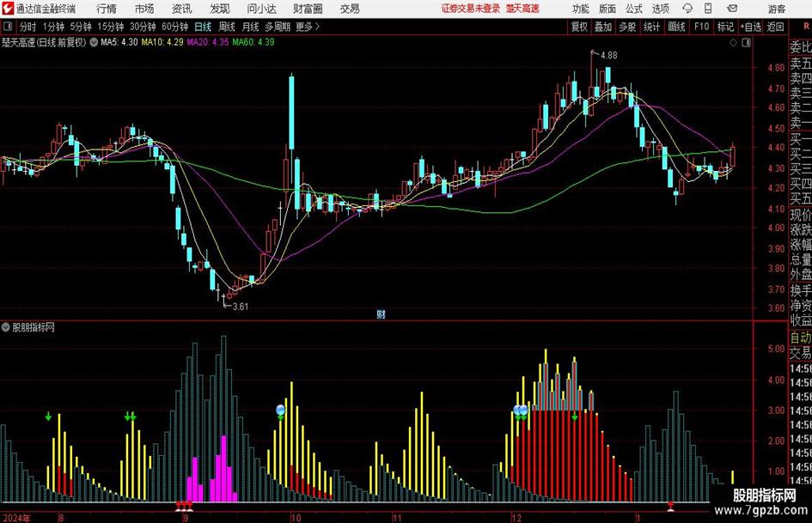812x523 pixels.
Task: Click the 画线 drawing toolbar button
Action: click(x=676, y=27)
